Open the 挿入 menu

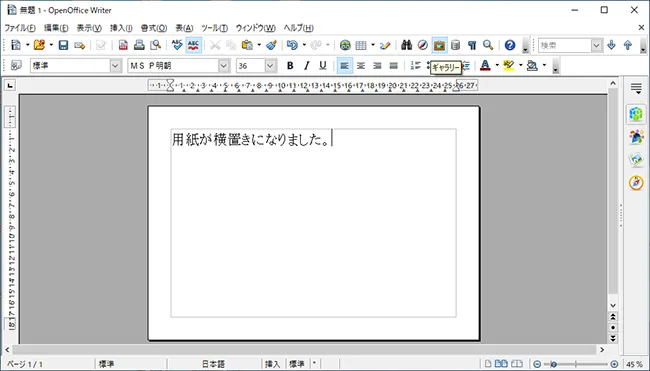click(x=121, y=28)
